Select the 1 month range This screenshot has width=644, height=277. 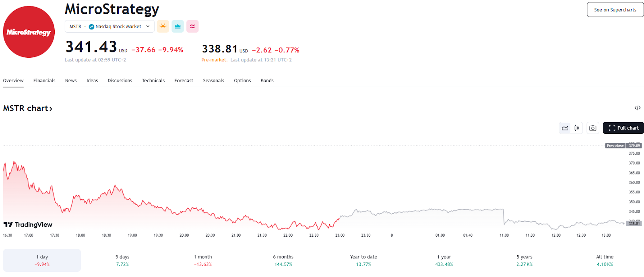coord(203,260)
